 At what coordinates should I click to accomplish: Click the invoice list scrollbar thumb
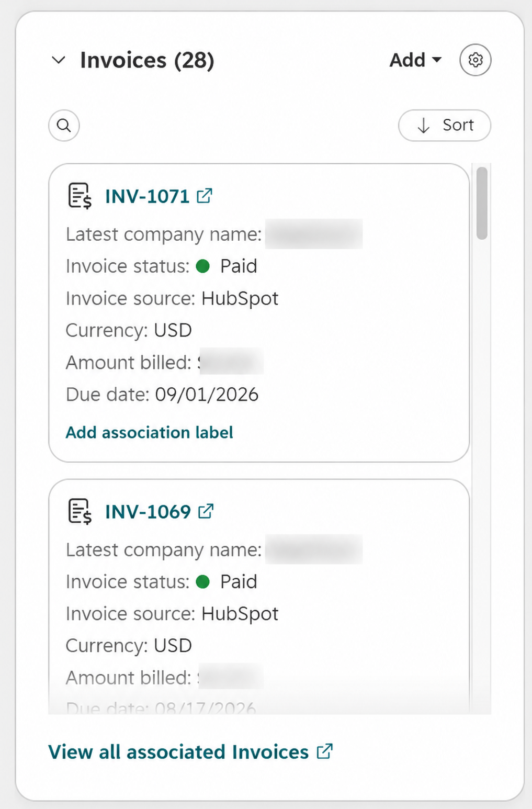tap(482, 203)
